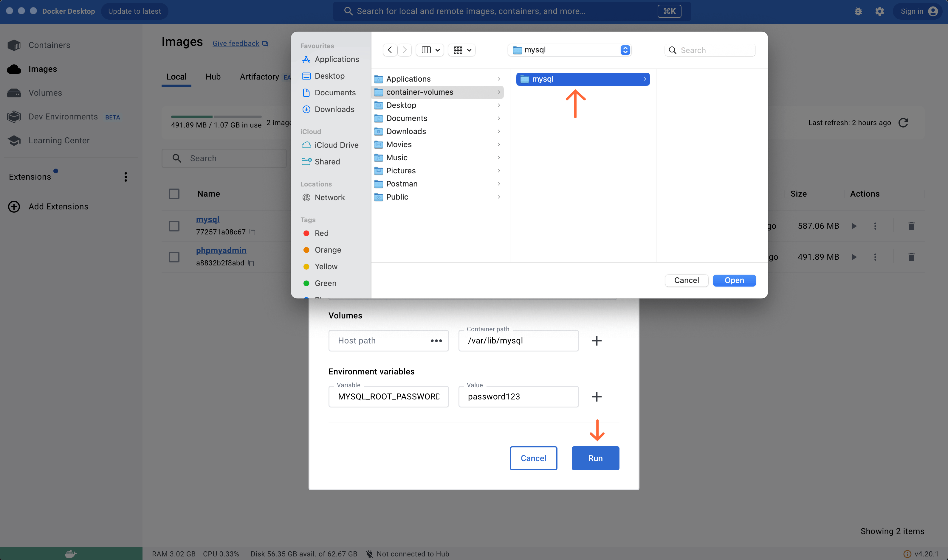Click the search field in file picker
This screenshot has height=560, width=948.
[x=710, y=50]
